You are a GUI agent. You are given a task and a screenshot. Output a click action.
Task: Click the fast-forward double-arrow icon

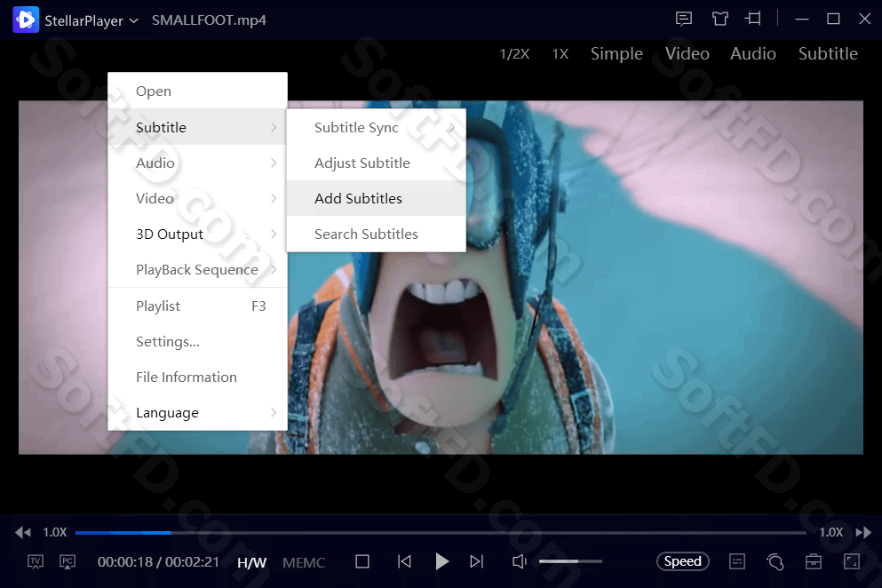coord(863,532)
